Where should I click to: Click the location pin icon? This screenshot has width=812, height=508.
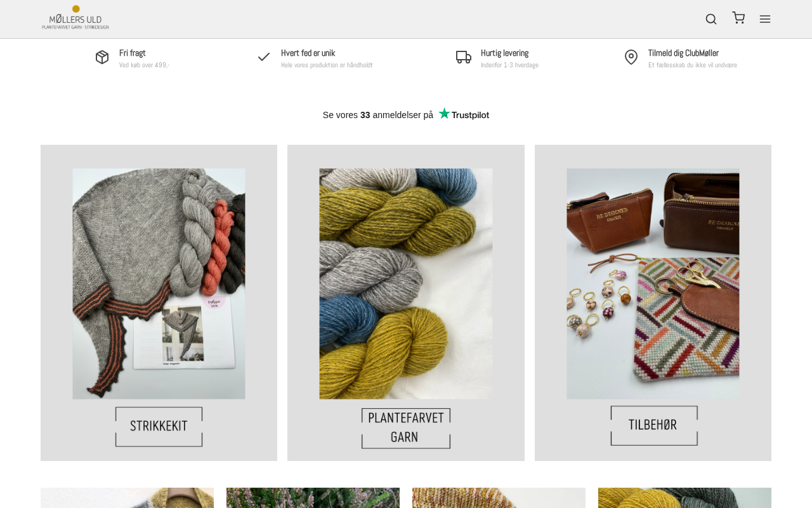tap(631, 57)
